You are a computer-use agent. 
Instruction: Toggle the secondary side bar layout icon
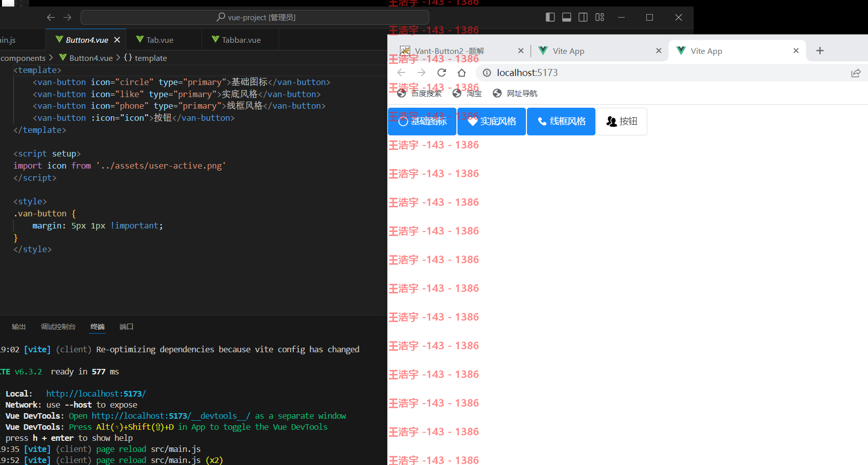click(583, 17)
